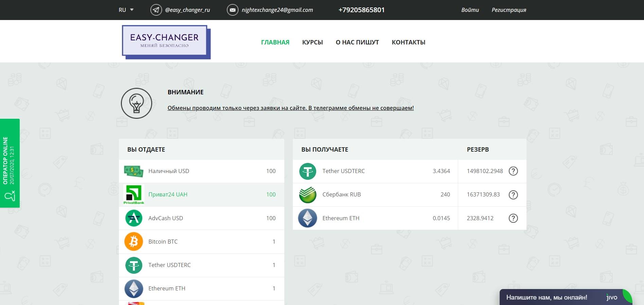
Task: Click the Сбербанк rate 240
Action: [x=445, y=194]
